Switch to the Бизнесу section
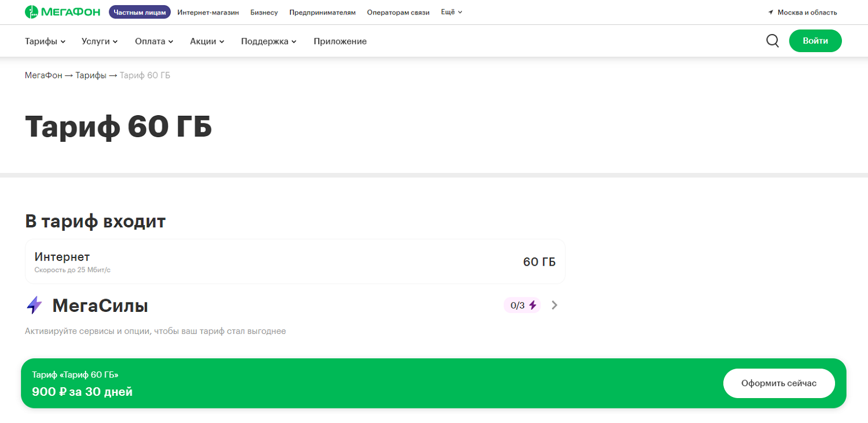 click(264, 12)
